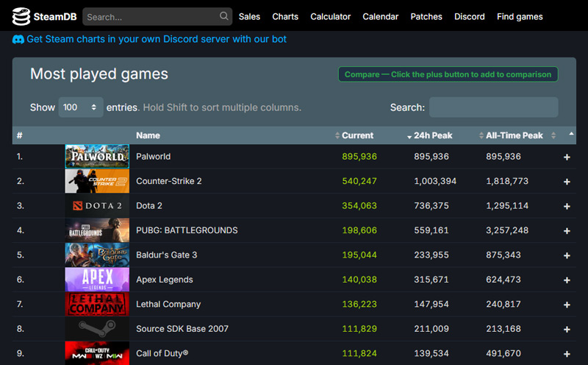Open the Baldur's Gate 3 thumbnail
This screenshot has width=588, height=365.
coord(97,255)
